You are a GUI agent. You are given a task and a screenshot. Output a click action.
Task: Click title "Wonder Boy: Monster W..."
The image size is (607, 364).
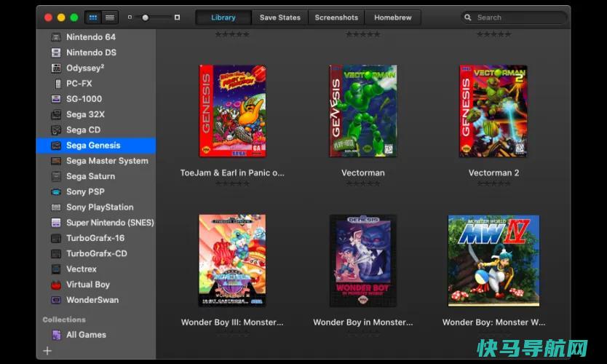(493, 323)
